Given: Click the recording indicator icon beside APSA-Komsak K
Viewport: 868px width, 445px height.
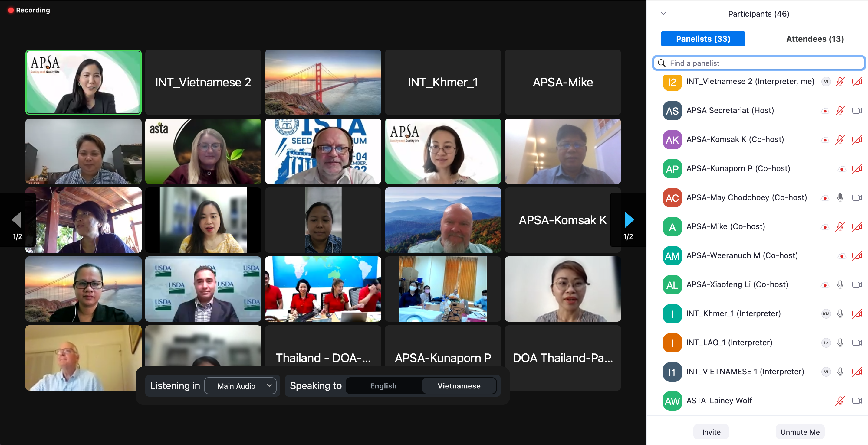Looking at the screenshot, I should (824, 140).
